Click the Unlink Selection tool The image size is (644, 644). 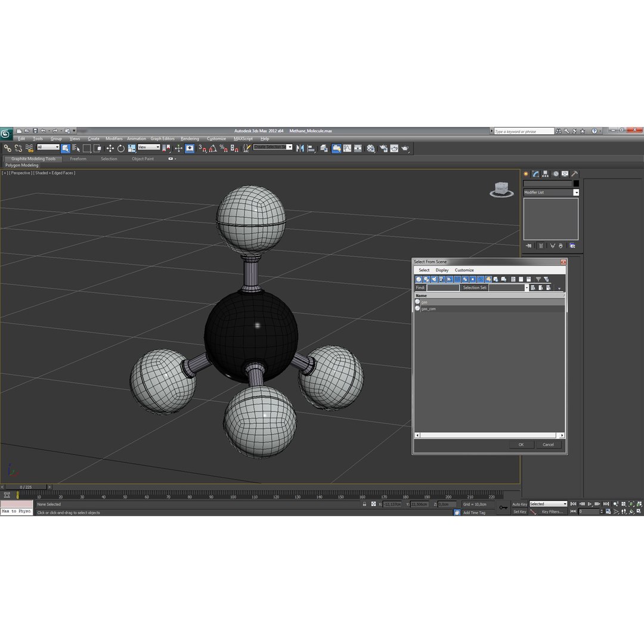(x=18, y=148)
